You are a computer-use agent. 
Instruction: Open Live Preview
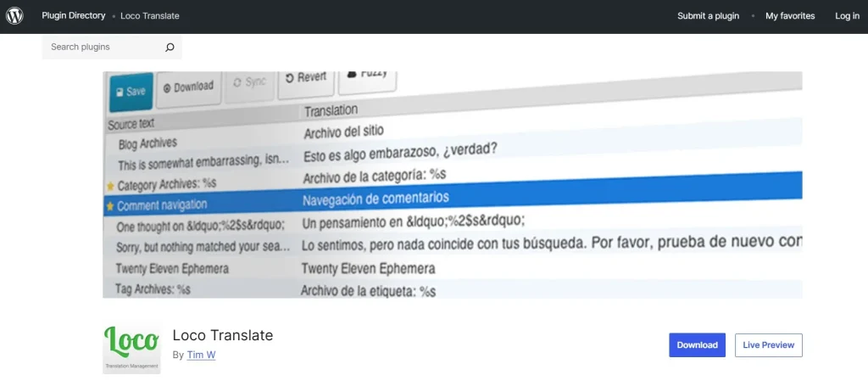click(x=768, y=344)
